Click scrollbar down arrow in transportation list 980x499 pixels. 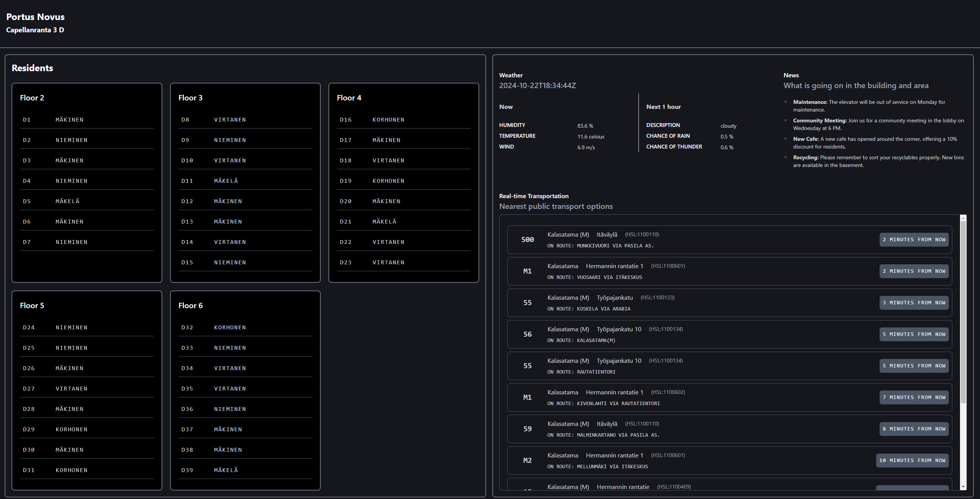(x=963, y=487)
